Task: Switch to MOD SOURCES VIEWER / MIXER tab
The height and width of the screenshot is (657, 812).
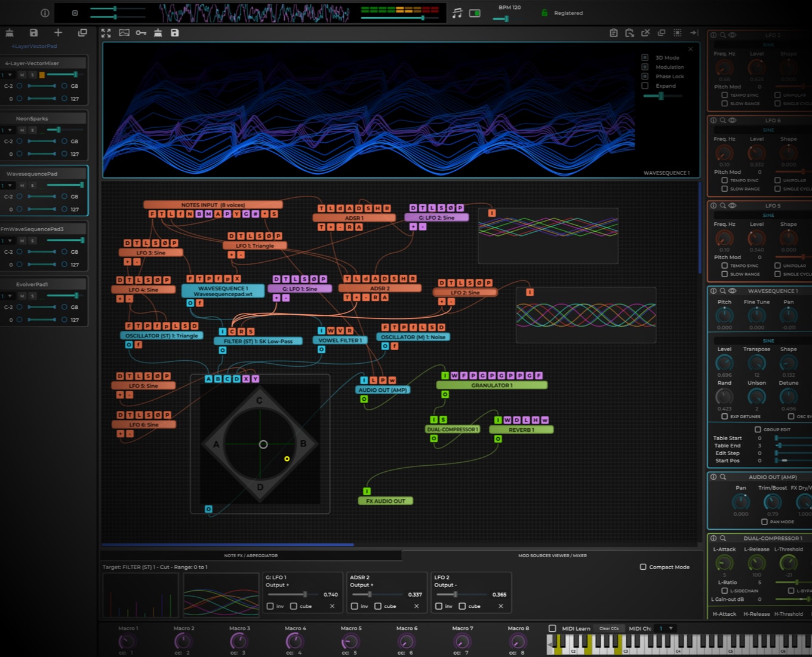Action: (552, 555)
